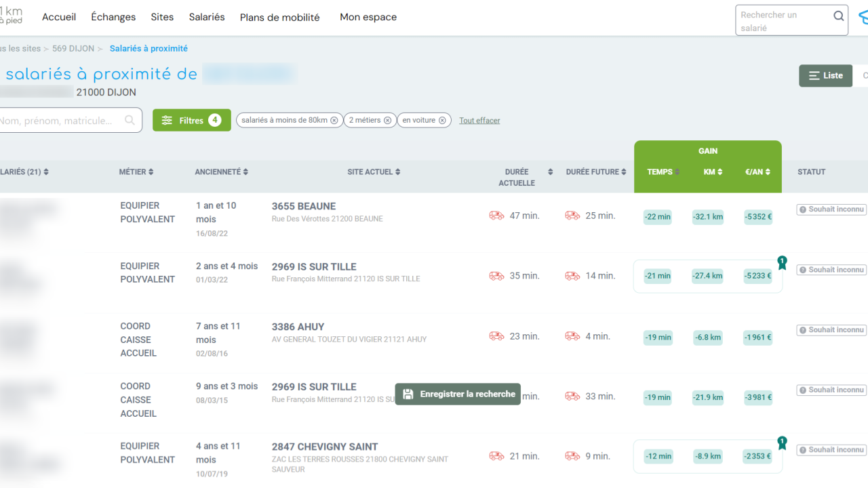Click the bookmark badge on CHEVIGNY SAINT row
Viewport: 868px width, 488px height.
pyautogui.click(x=782, y=443)
